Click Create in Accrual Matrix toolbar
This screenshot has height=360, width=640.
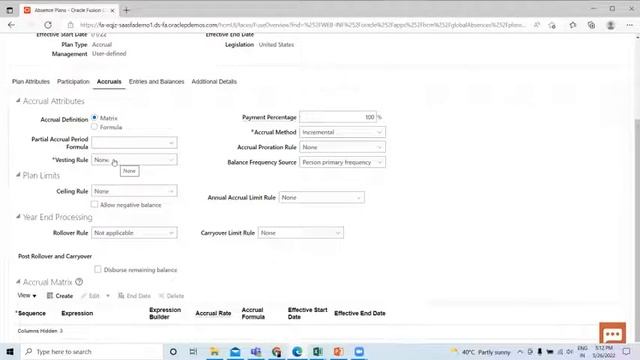(60, 296)
